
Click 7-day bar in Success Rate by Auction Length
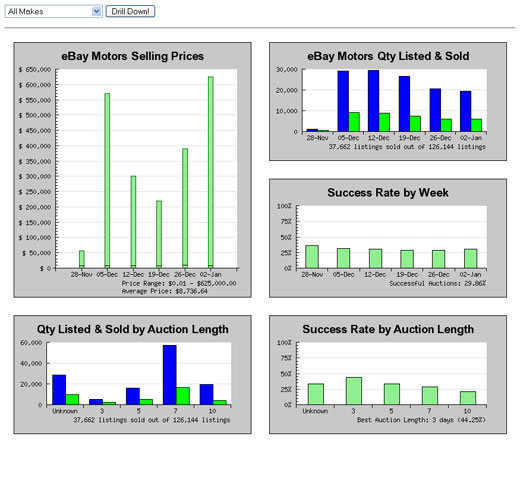coord(430,396)
